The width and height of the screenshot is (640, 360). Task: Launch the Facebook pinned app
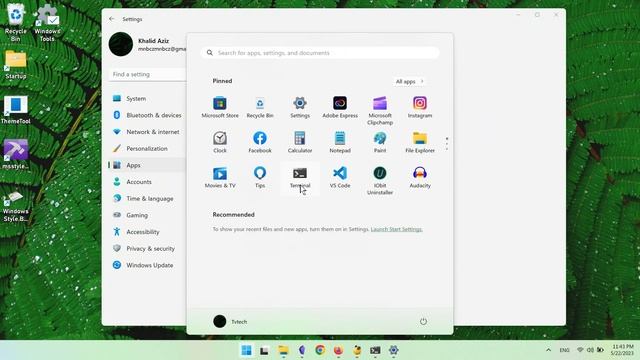(260, 142)
